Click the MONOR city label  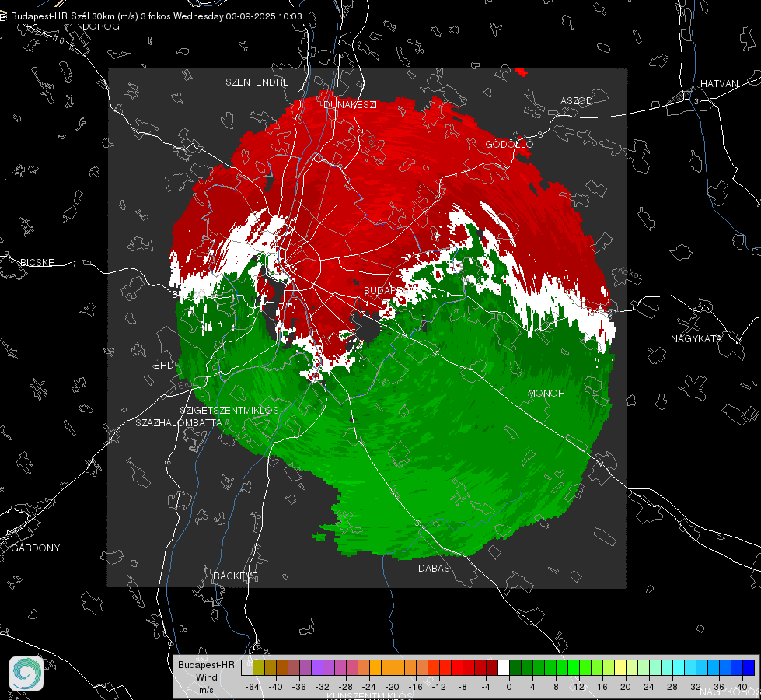[546, 394]
